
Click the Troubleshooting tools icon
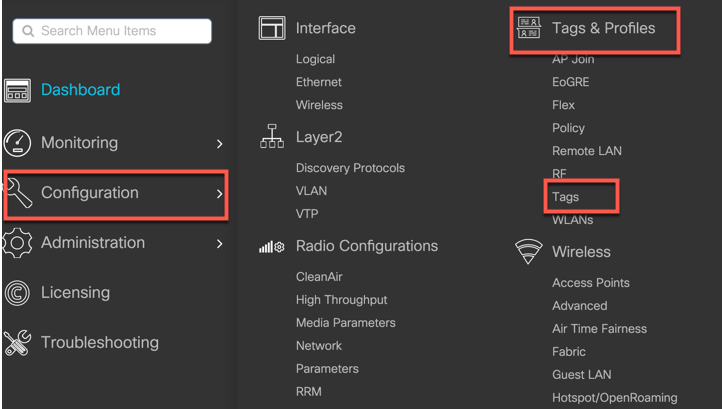17,343
